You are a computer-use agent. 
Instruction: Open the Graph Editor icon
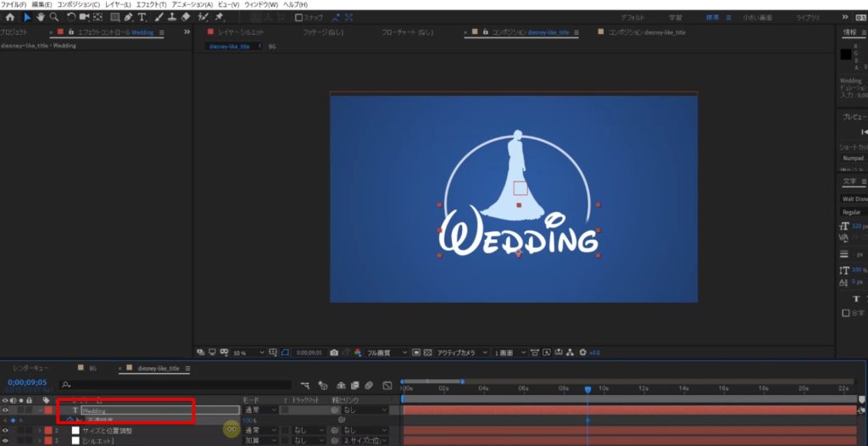(x=387, y=386)
